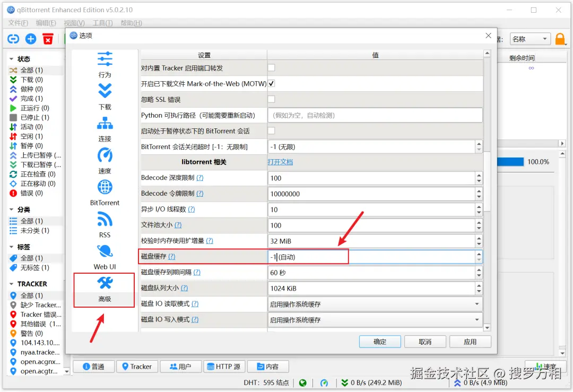Click the 磁盘缓存 value field
This screenshot has height=392, width=573.
tap(371, 257)
